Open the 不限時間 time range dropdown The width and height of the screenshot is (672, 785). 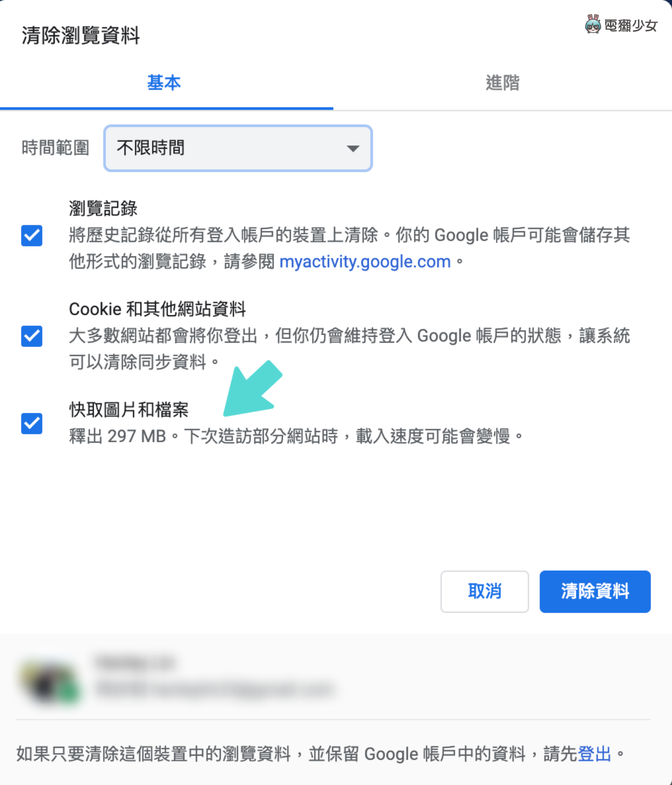coord(238,148)
